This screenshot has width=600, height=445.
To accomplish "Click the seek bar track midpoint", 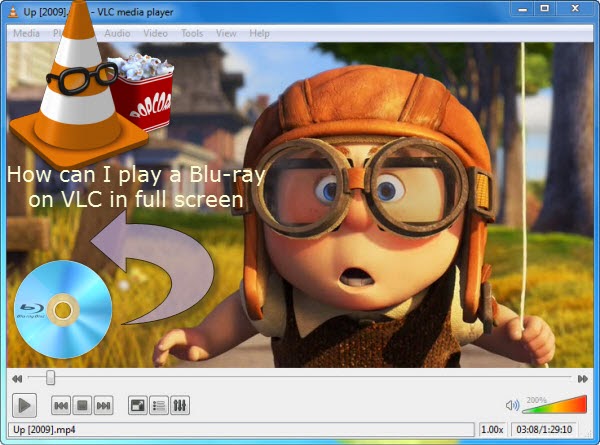I will 300,377.
